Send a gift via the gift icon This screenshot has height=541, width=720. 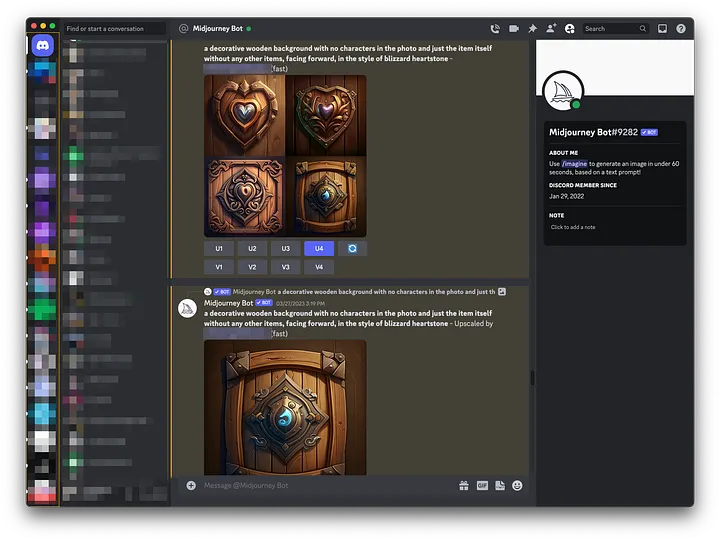coord(464,486)
